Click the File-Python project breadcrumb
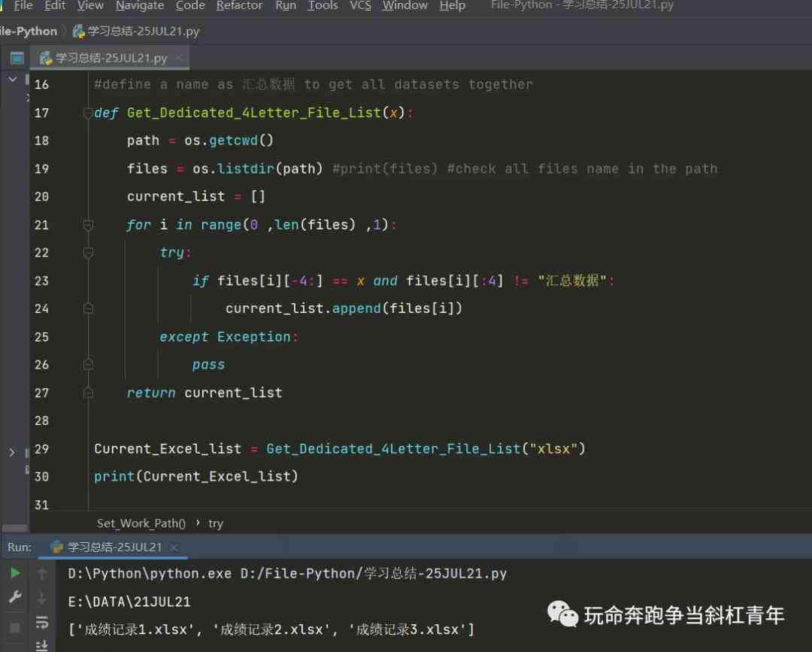Image resolution: width=812 pixels, height=652 pixels. coord(29,31)
